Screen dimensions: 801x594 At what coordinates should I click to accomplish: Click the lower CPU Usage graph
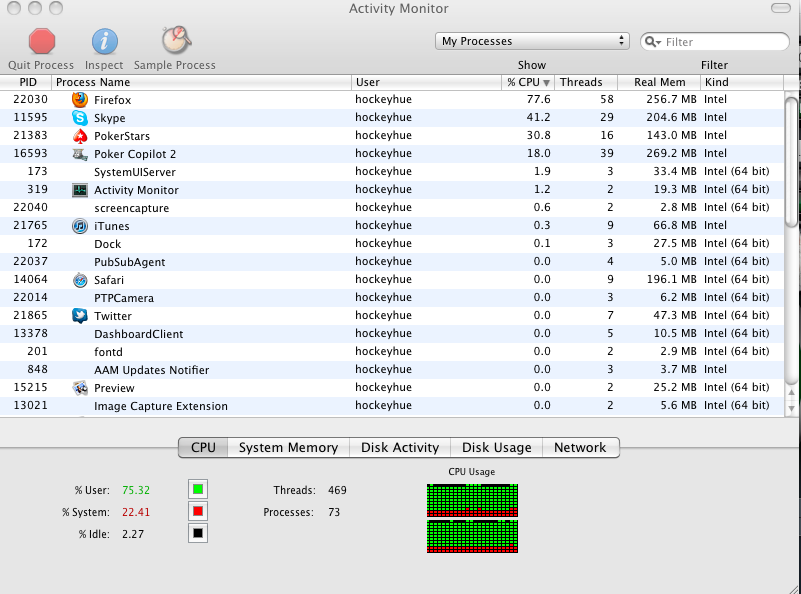click(x=473, y=536)
